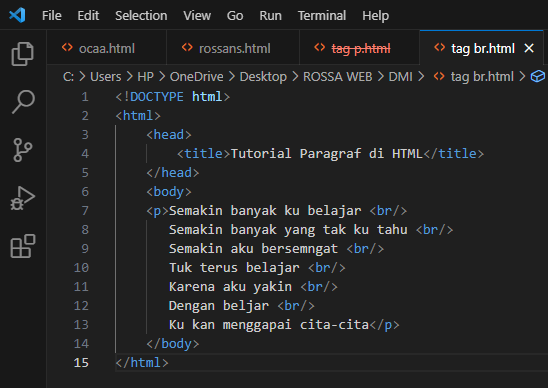Switch to the rossans.html tab
Viewport: 548px width, 388px height.
(233, 48)
